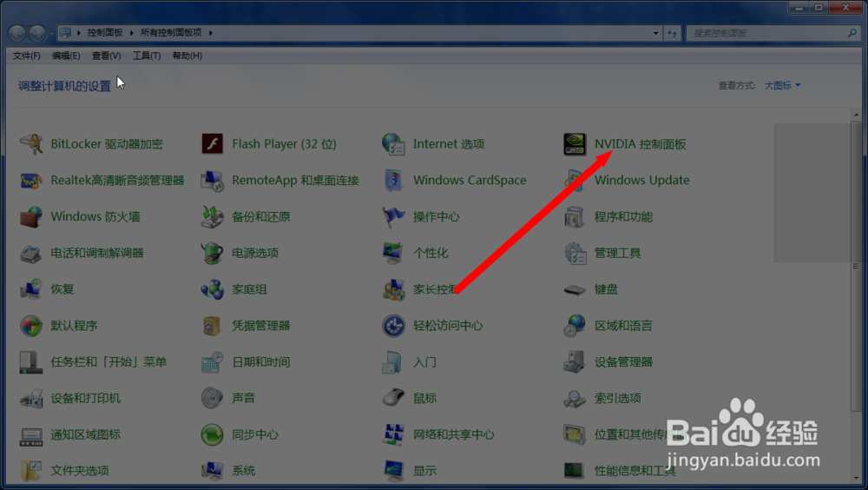The width and height of the screenshot is (868, 490).
Task: Open the 查看(V) menu
Action: pos(106,56)
